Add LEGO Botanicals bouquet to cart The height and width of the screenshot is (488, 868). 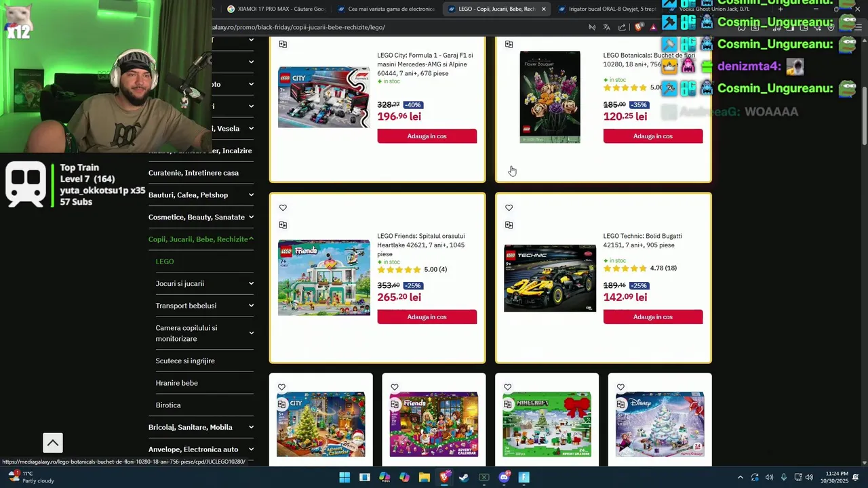(x=653, y=136)
